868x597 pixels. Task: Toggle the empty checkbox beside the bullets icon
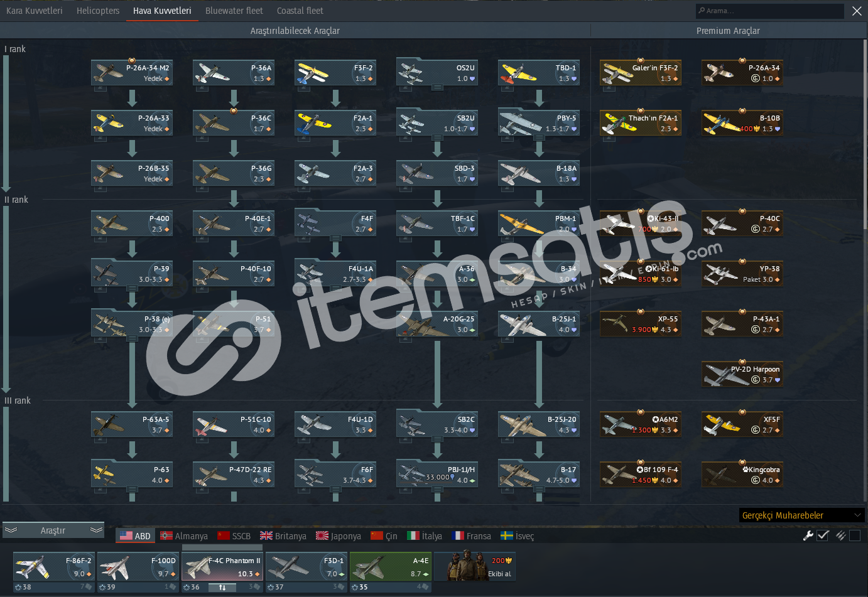[x=855, y=535]
